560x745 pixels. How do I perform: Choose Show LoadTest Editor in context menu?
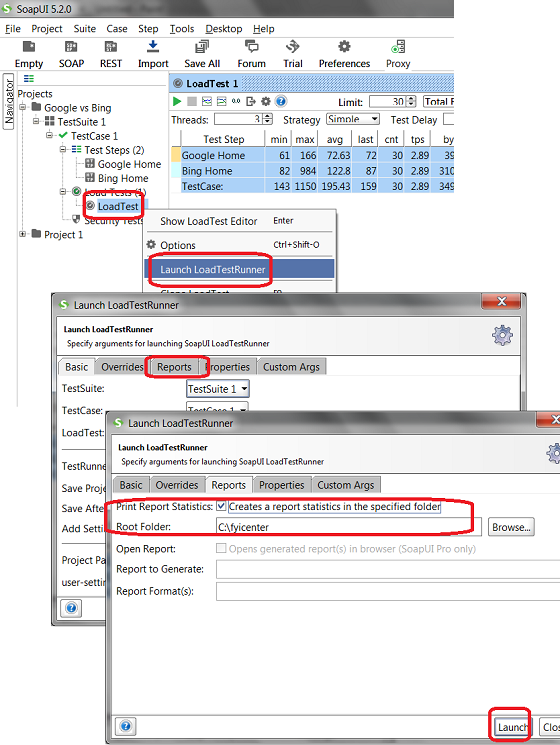[x=239, y=221]
